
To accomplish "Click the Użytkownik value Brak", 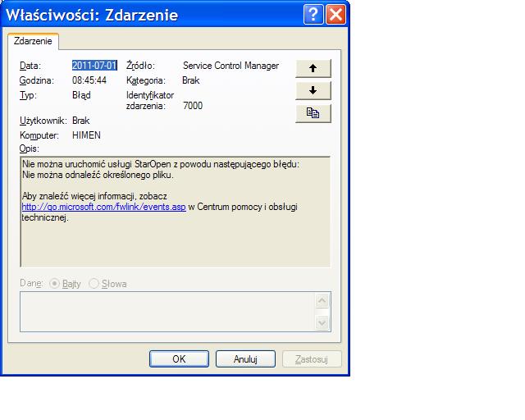I will (x=80, y=121).
